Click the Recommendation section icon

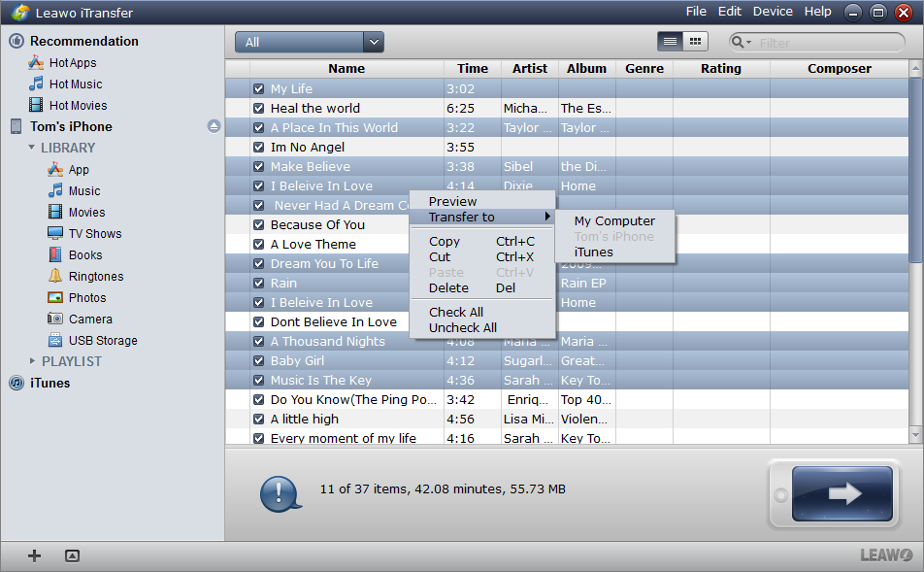tap(16, 41)
